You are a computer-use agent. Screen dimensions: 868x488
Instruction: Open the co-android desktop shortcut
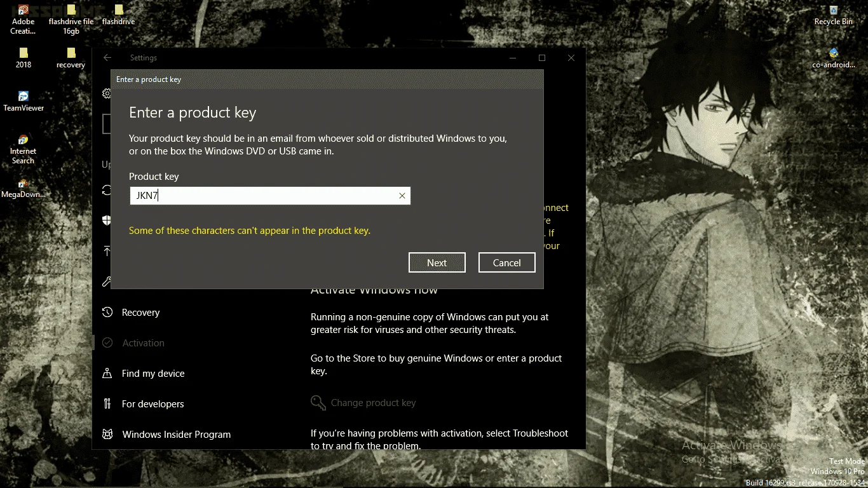tap(834, 58)
